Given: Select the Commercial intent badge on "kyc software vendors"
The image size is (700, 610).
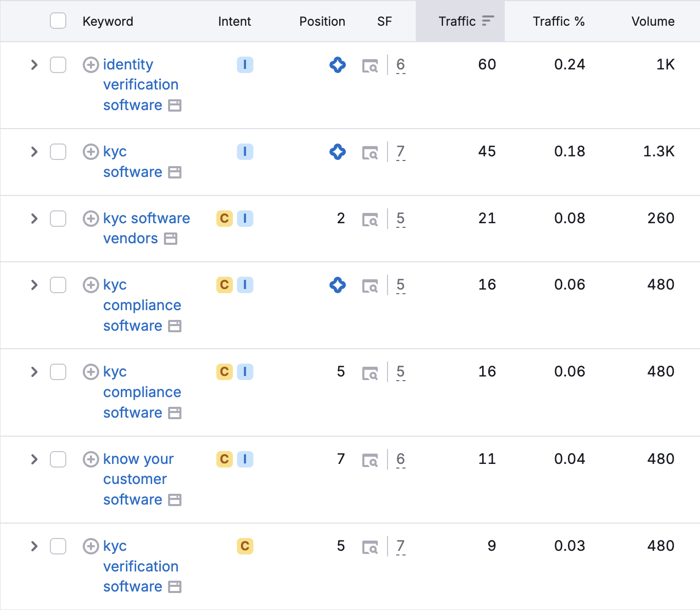Looking at the screenshot, I should click(x=224, y=219).
